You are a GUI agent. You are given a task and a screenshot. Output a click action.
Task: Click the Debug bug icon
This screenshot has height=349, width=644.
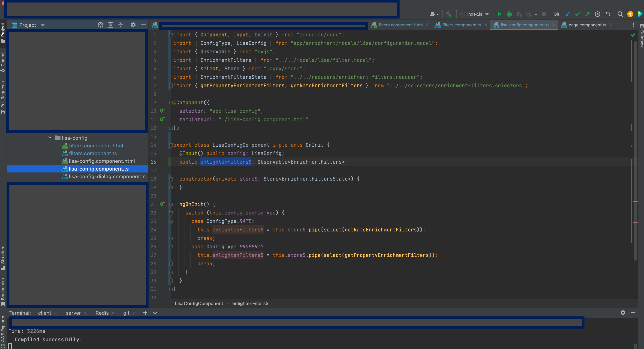[509, 14]
